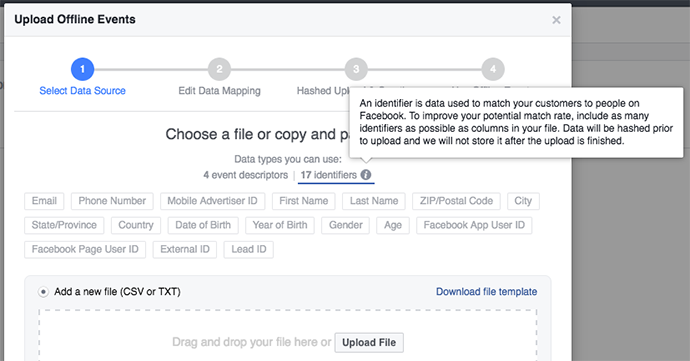Click the info icon next to 17 identifiers
690x361 pixels.
tap(366, 175)
